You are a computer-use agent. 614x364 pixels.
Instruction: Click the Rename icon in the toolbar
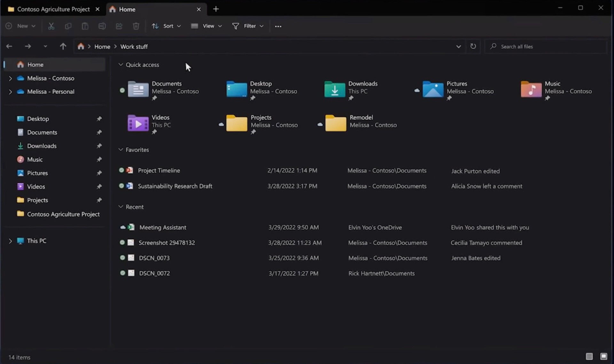tap(102, 26)
